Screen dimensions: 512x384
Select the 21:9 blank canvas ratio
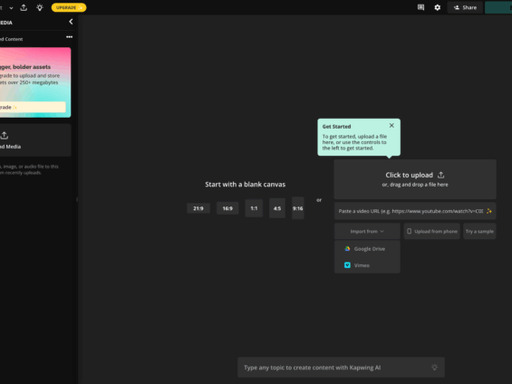pos(198,208)
